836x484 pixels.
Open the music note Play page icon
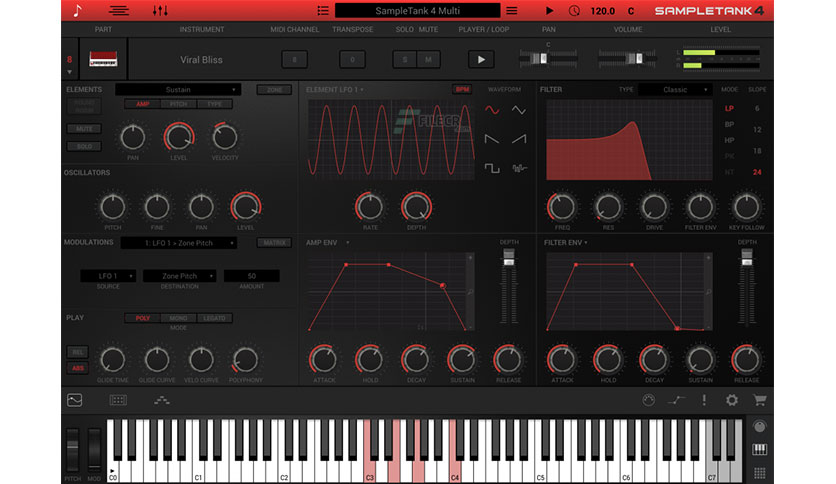78,11
